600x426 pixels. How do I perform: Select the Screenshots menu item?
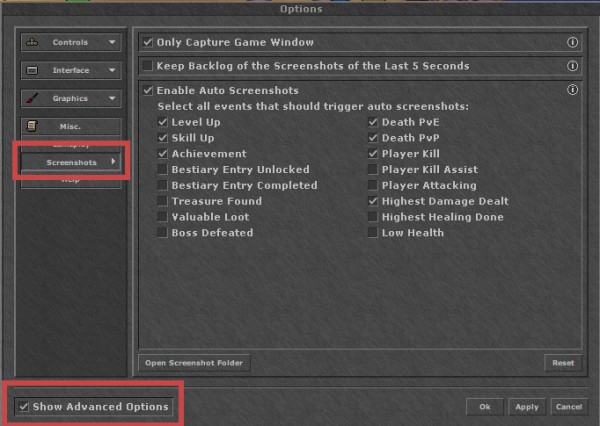coord(71,162)
